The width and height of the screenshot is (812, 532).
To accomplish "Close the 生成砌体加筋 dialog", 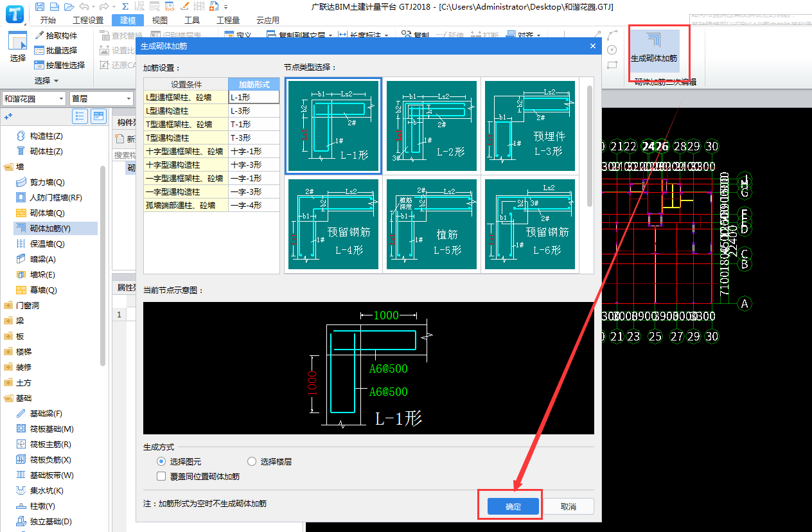I will click(593, 46).
